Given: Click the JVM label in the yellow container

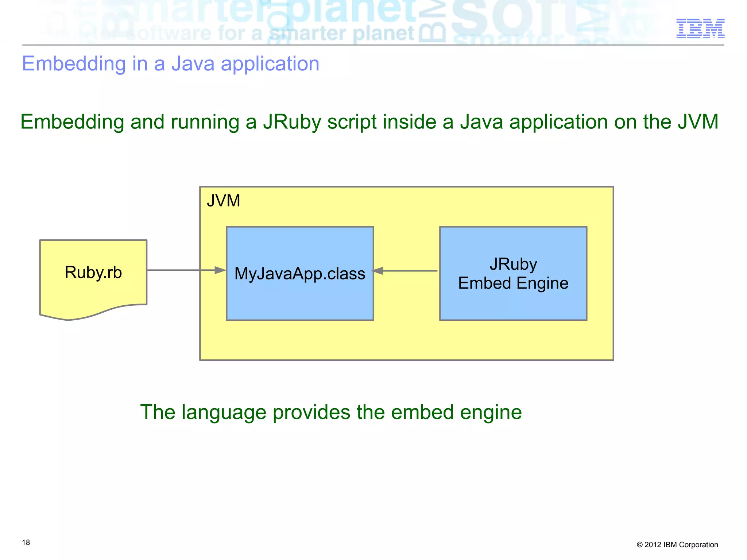Looking at the screenshot, I should pyautogui.click(x=223, y=201).
